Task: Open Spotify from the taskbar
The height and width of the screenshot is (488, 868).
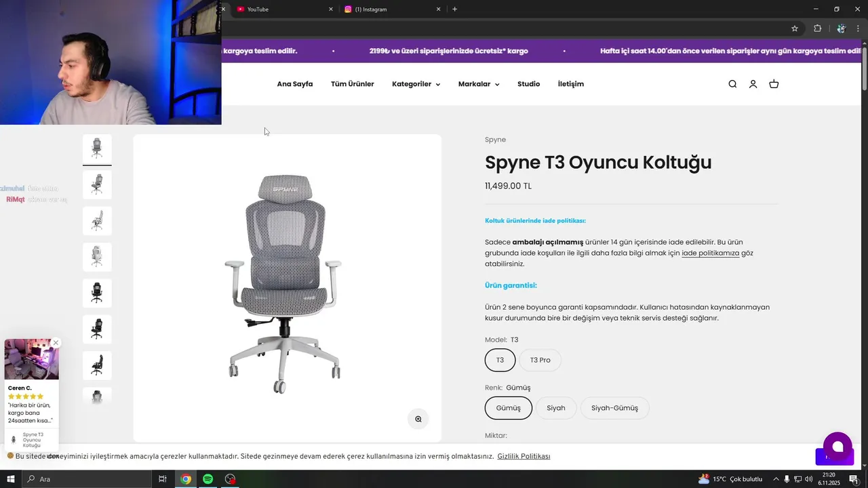Action: pyautogui.click(x=208, y=479)
